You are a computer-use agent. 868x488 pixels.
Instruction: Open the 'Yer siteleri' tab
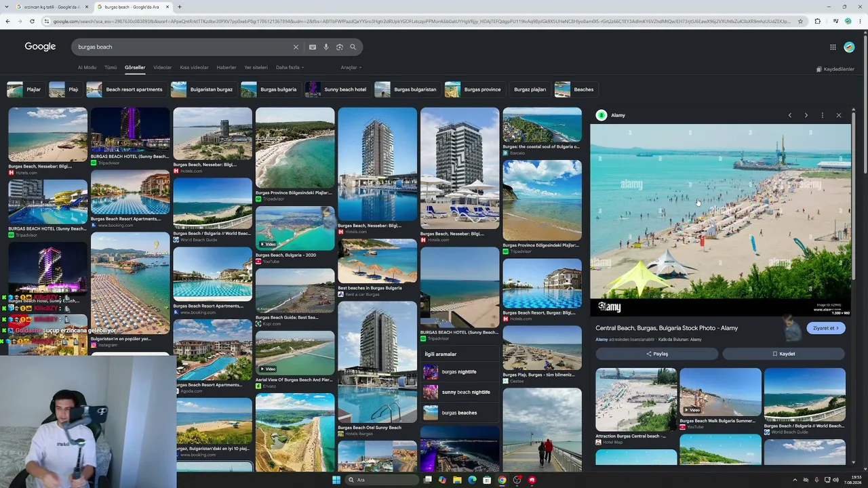[256, 68]
